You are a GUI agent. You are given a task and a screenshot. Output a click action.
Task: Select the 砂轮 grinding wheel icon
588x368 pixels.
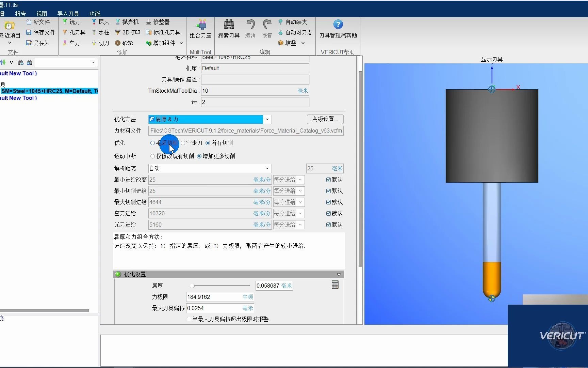125,43
